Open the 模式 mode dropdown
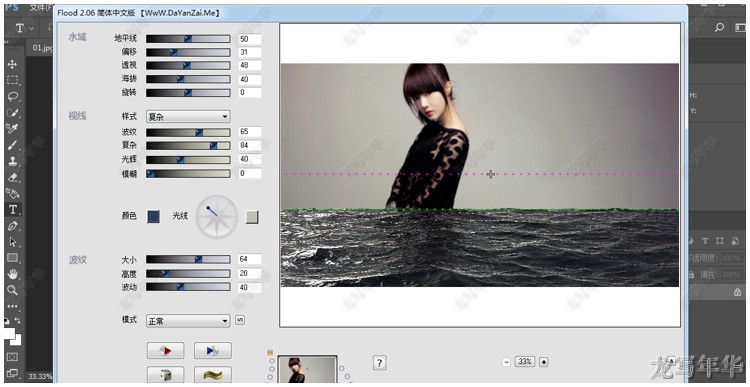 [188, 321]
